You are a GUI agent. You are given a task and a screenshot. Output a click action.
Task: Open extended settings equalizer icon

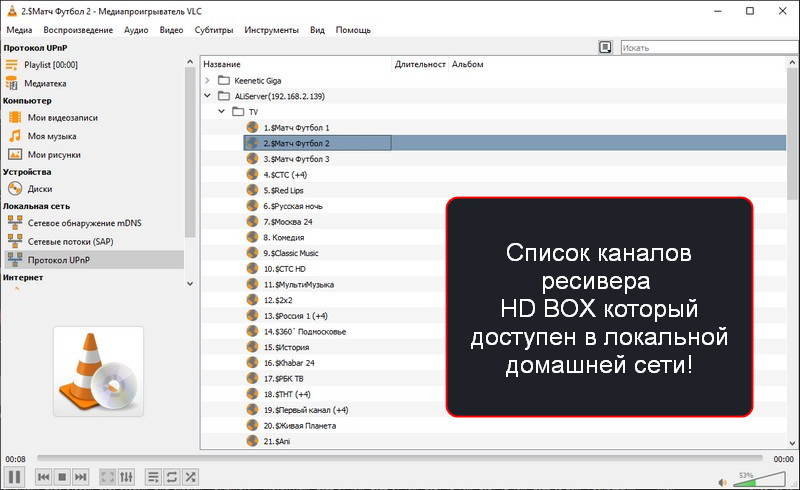coord(126,477)
